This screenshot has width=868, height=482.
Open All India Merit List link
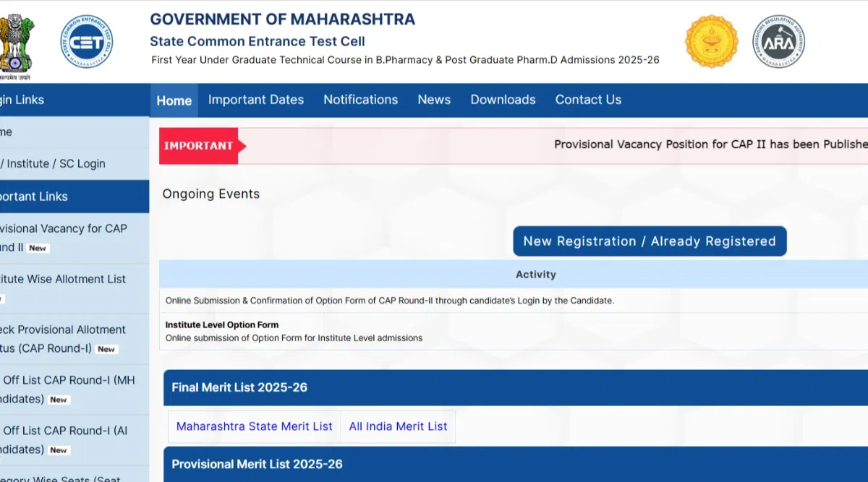point(398,426)
